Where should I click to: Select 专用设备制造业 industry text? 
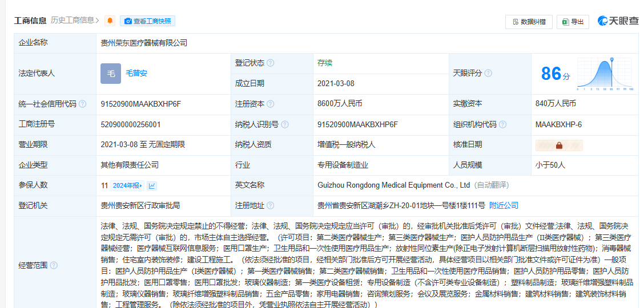pos(343,165)
